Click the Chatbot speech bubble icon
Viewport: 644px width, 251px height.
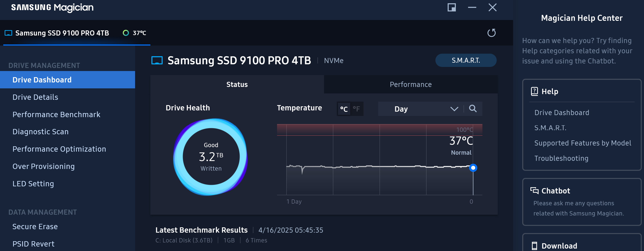[534, 191]
